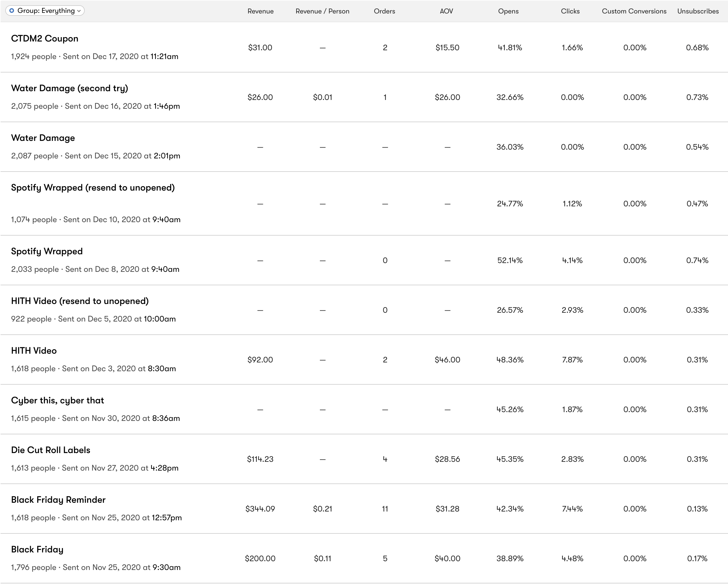Click the $344.09 revenue value
728x584 pixels.
coord(260,509)
